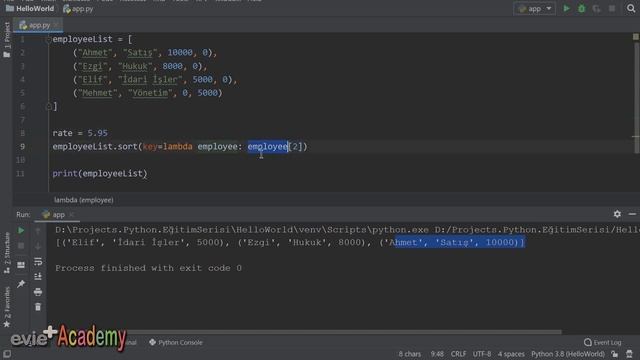640x360 pixels.
Task: Open Python 3.8 (HelloWorld) interpreter selector
Action: tap(567, 354)
